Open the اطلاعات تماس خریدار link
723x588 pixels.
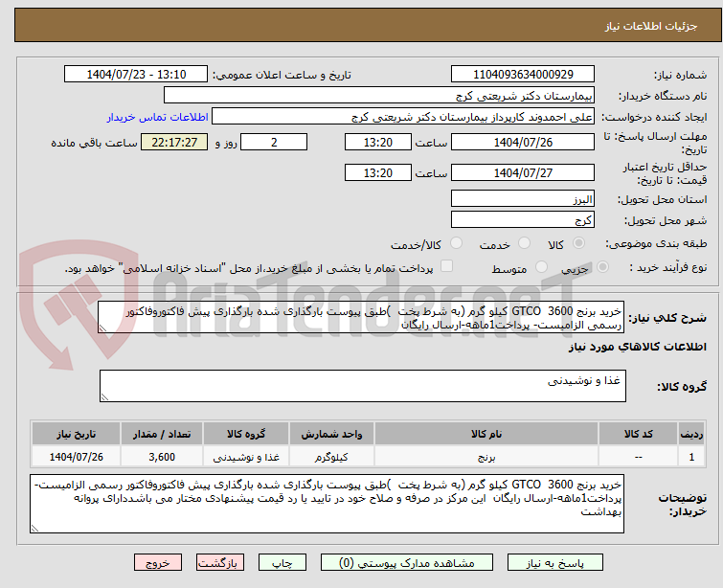158,117
